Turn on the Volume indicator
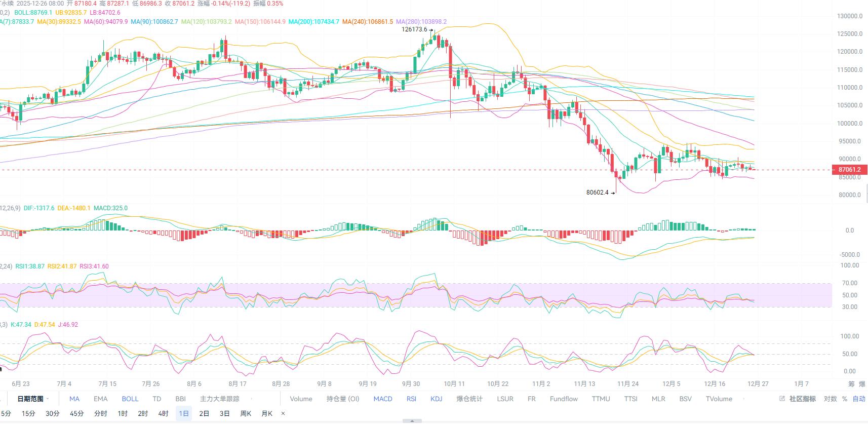The width and height of the screenshot is (868, 424). (301, 399)
